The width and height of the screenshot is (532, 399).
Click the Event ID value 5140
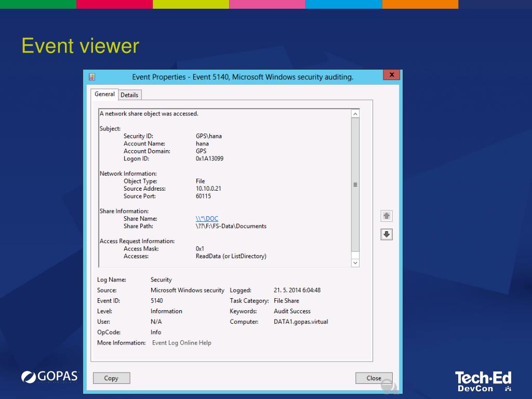[x=157, y=301]
